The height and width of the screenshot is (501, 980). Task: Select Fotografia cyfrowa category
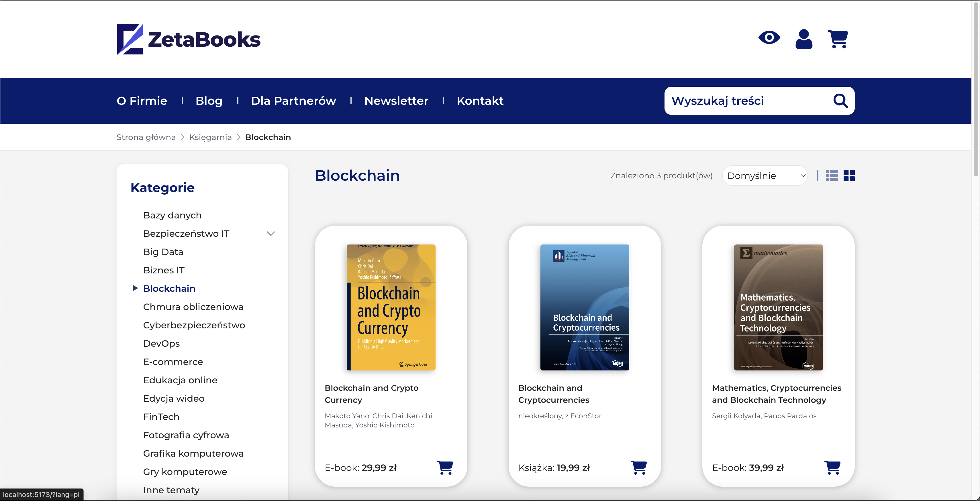[x=186, y=435]
